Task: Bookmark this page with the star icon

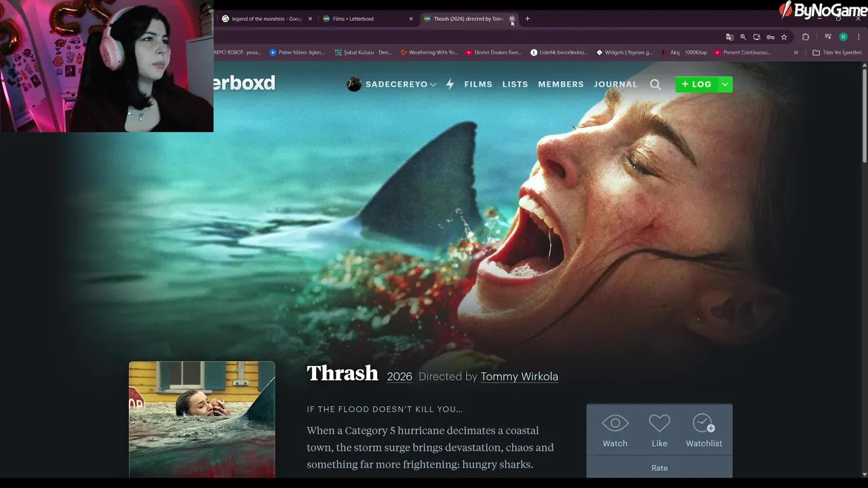Action: pyautogui.click(x=784, y=37)
